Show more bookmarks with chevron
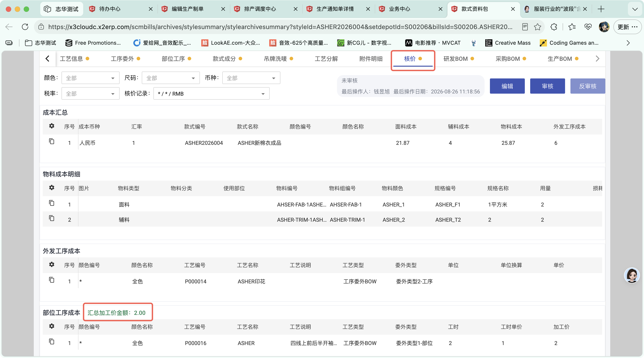644x358 pixels. coord(628,43)
